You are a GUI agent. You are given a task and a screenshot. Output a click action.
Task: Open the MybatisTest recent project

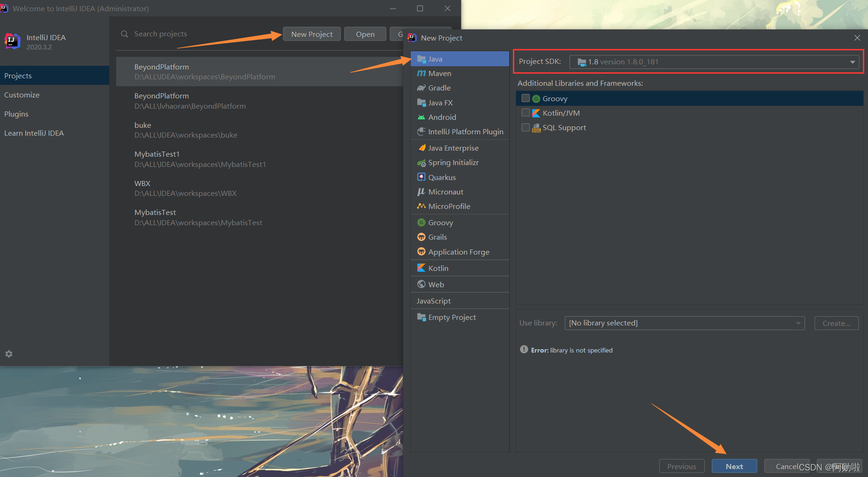click(259, 217)
